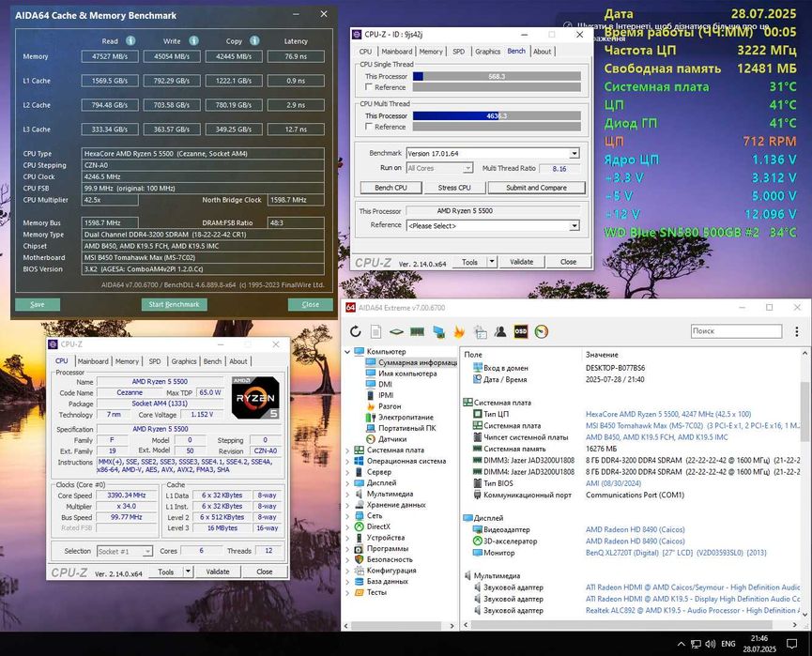The image size is (812, 656).
Task: Select Электропитание in AIDA64 tree
Action: 406,418
